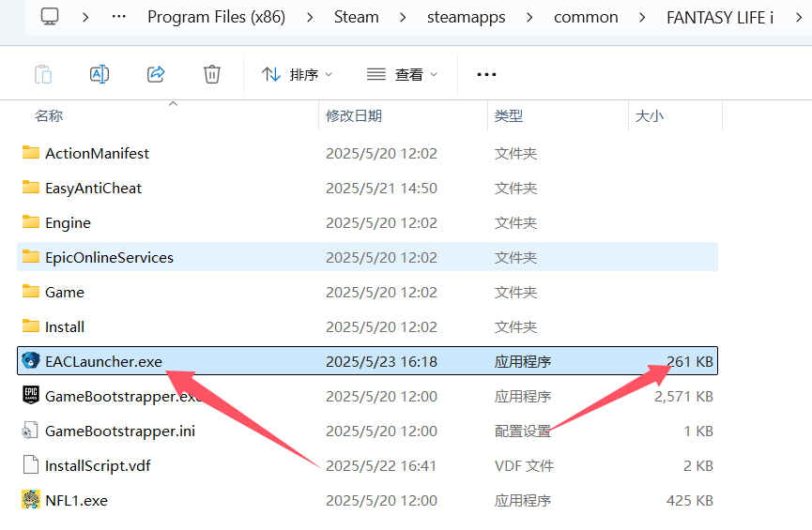Expand the chevron after Steam in breadcrumb

pos(402,17)
